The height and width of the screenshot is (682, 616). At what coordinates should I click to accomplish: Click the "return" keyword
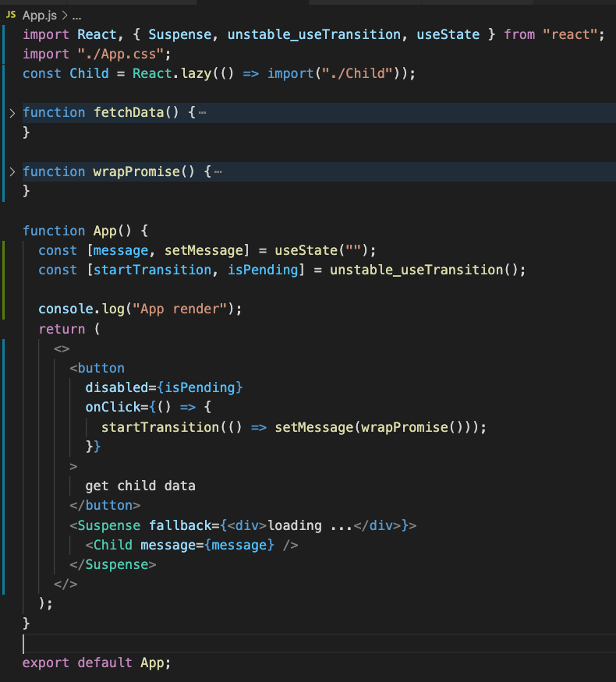point(62,329)
